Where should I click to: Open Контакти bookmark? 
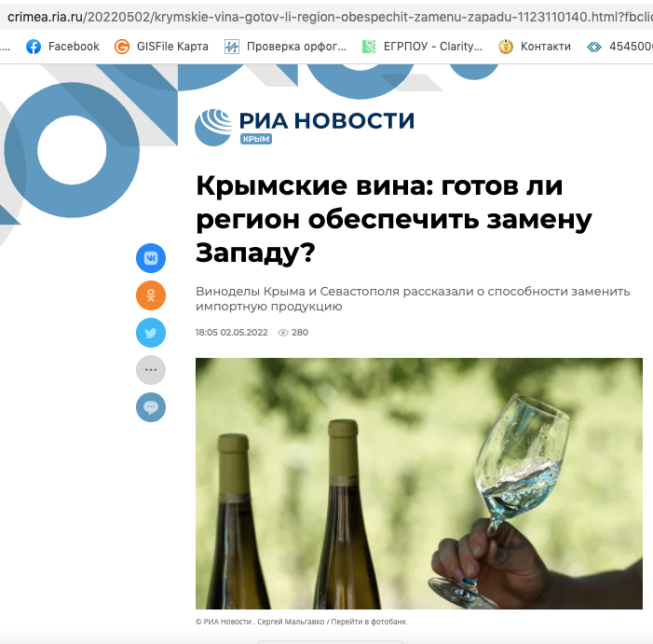[x=535, y=47]
